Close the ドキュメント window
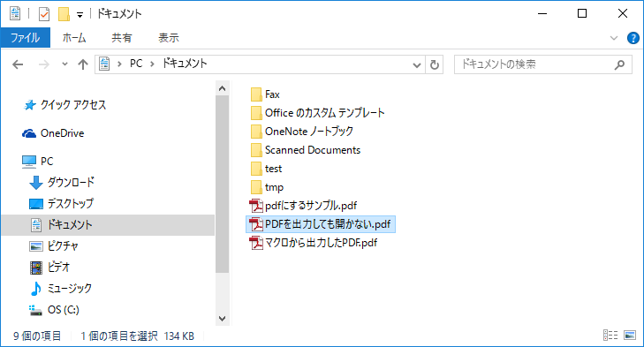This screenshot has height=347, width=644. pos(622,13)
